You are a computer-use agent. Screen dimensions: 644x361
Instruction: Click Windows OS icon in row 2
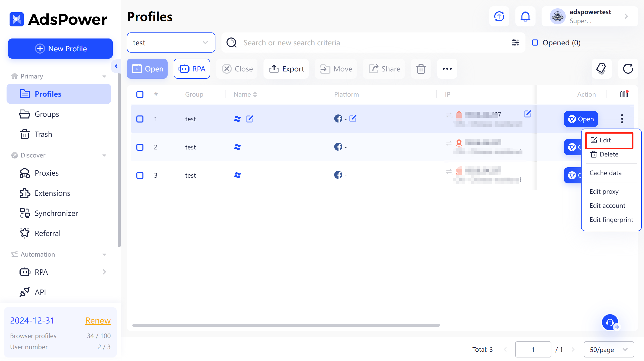(x=237, y=147)
